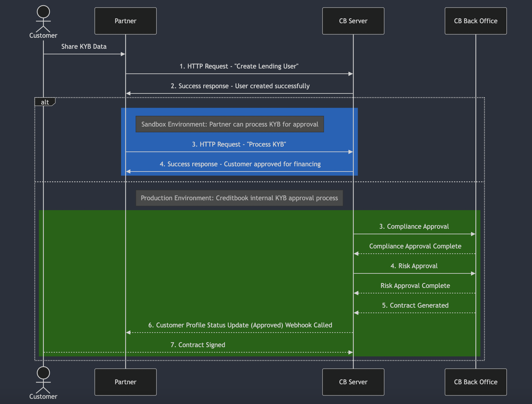Click the CB Back Office box at top

point(475,21)
